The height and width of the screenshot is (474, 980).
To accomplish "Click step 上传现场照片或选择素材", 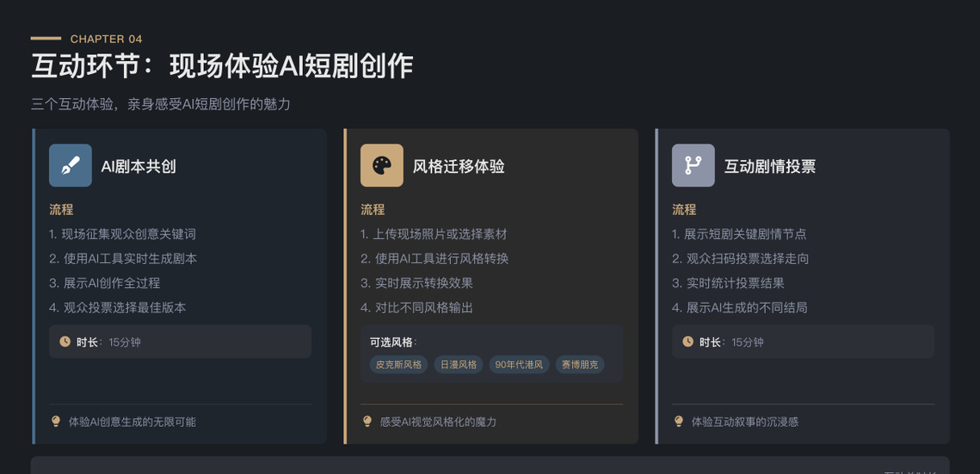I will 434,234.
